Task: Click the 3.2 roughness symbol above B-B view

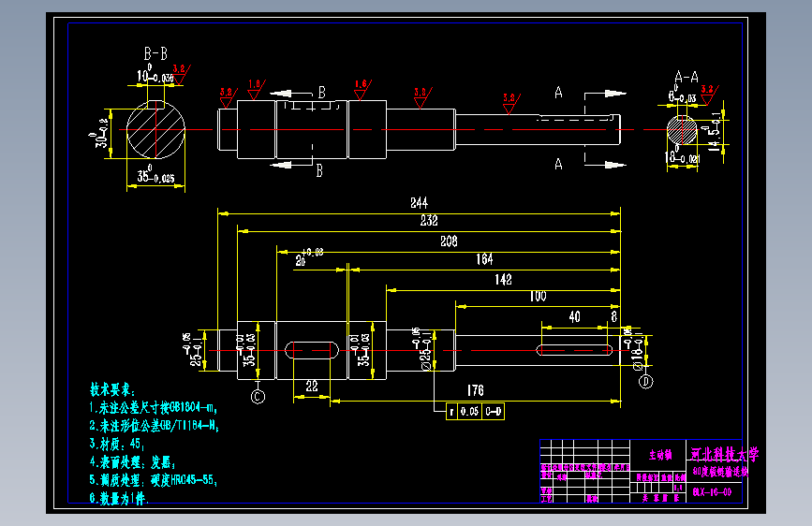Action: pos(180,75)
